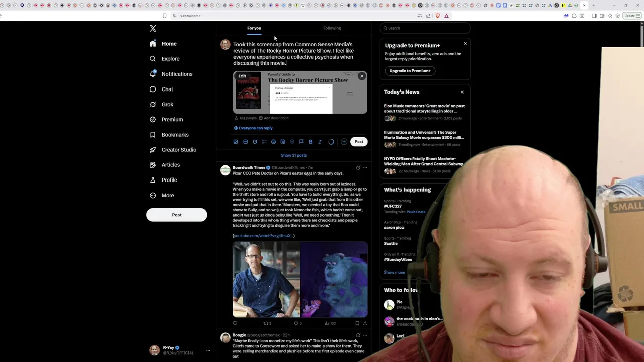Open Chat from the sidebar
This screenshot has width=644, height=362.
click(162, 89)
